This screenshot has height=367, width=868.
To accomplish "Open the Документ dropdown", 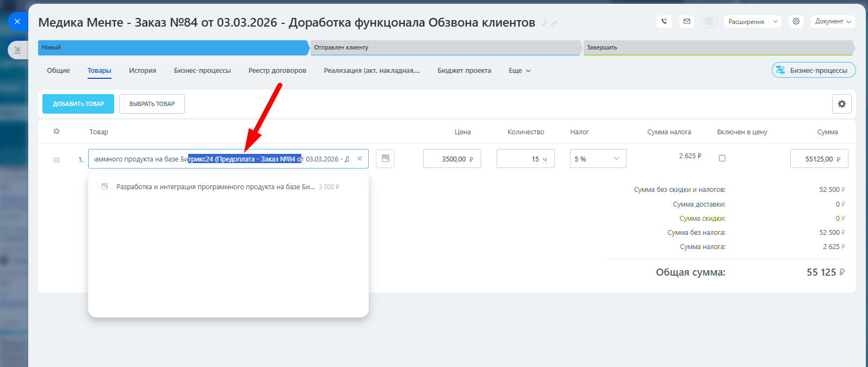I will (833, 22).
